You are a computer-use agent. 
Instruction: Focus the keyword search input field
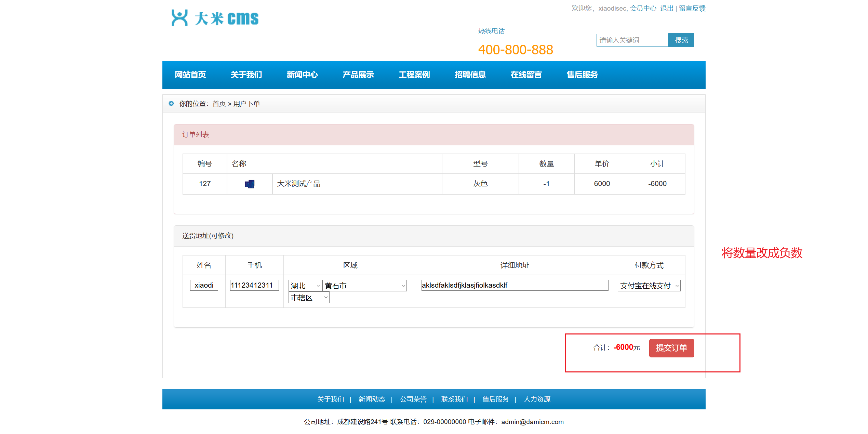(632, 40)
